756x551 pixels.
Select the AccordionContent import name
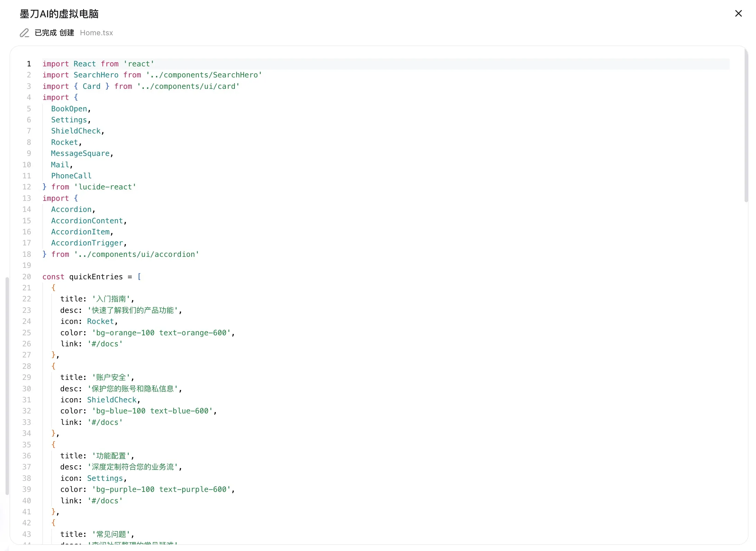point(87,221)
